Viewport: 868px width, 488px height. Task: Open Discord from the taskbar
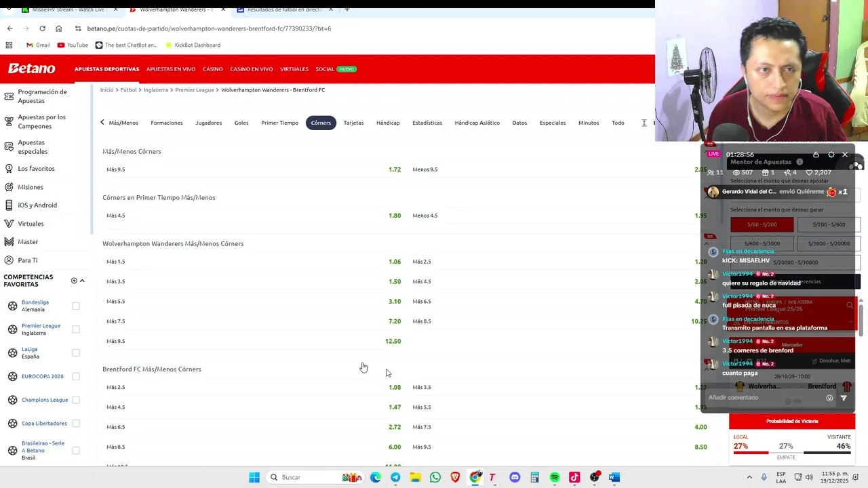[x=515, y=477]
